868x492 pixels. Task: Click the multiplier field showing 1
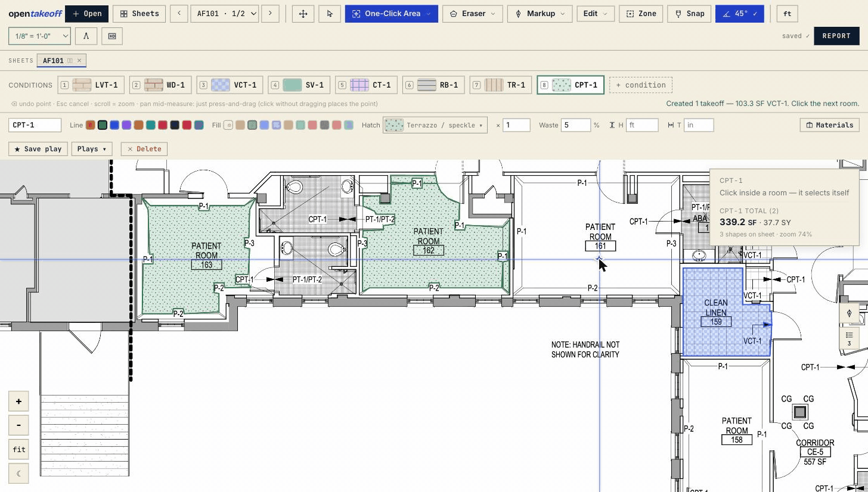pos(516,125)
